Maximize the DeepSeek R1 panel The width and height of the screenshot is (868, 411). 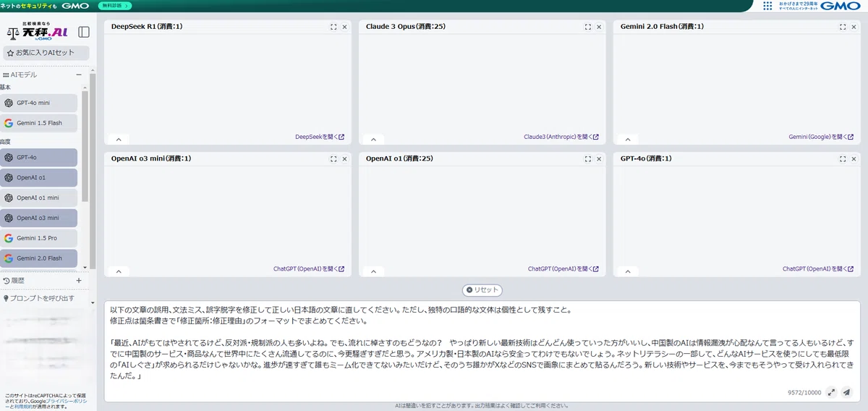(x=333, y=27)
